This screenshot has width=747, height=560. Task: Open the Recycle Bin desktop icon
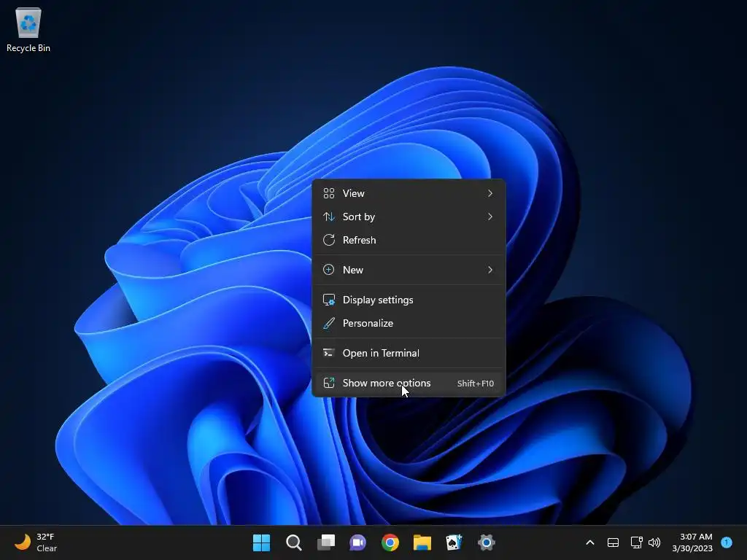pyautogui.click(x=28, y=29)
